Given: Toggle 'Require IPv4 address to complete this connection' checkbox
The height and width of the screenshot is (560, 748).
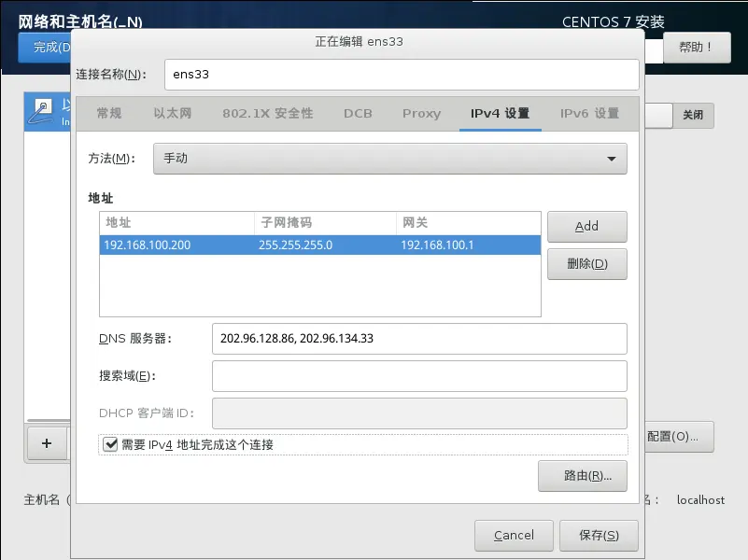Looking at the screenshot, I should coord(110,444).
